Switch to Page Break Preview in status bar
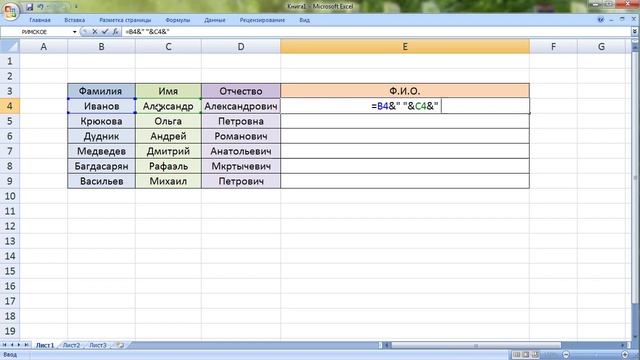 [535, 355]
